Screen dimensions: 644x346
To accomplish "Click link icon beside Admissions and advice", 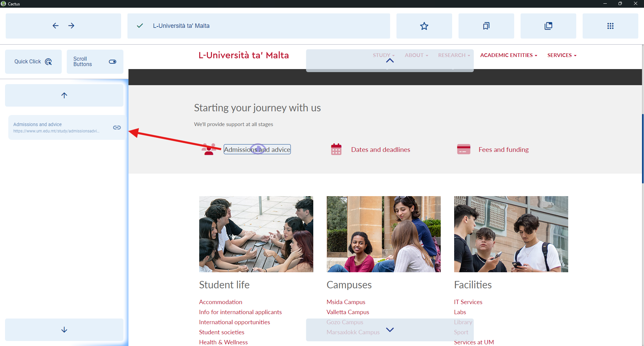I will coord(117,127).
